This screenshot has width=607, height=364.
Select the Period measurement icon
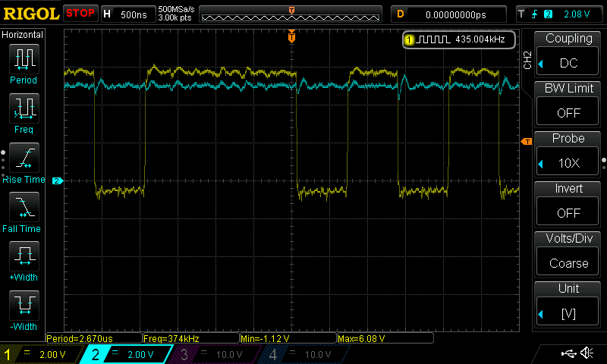[24, 58]
